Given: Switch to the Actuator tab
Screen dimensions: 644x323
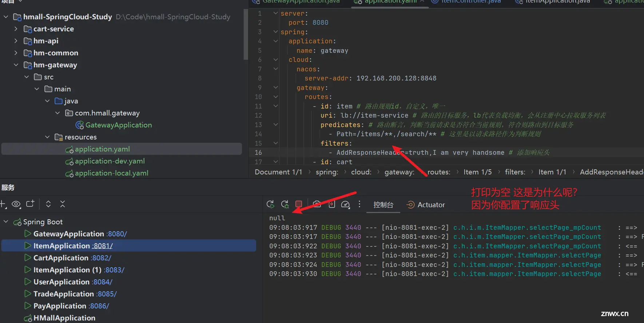Looking at the screenshot, I should 426,205.
